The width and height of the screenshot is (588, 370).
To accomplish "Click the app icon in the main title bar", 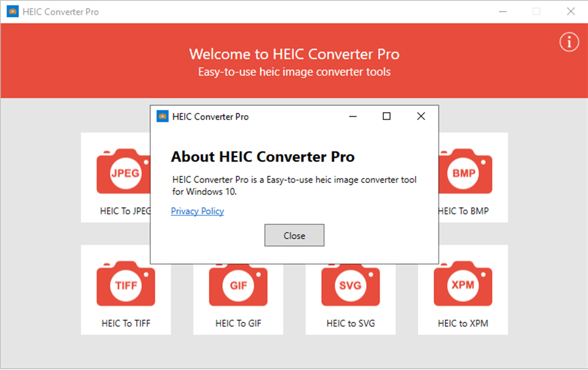I will 13,12.
